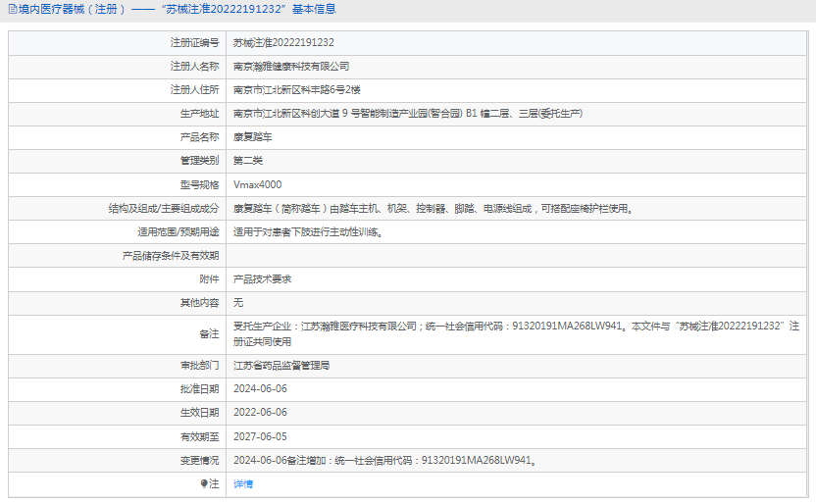Click the 有效期至 label cell
816x504 pixels.
(117, 436)
